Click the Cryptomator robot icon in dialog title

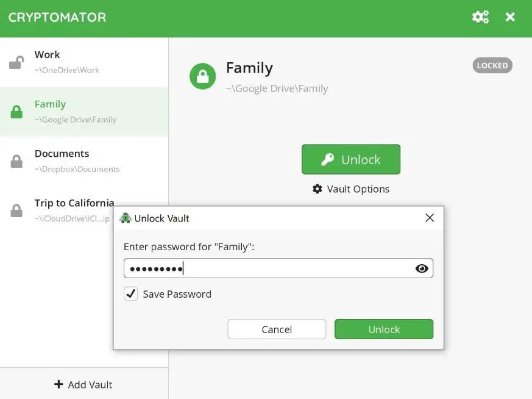coord(126,218)
